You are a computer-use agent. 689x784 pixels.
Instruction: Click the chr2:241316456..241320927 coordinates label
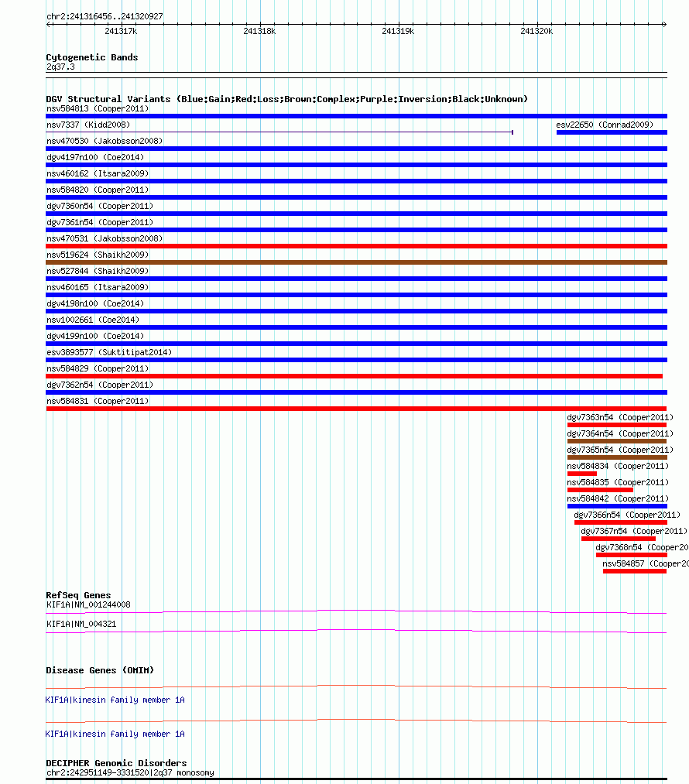[105, 16]
